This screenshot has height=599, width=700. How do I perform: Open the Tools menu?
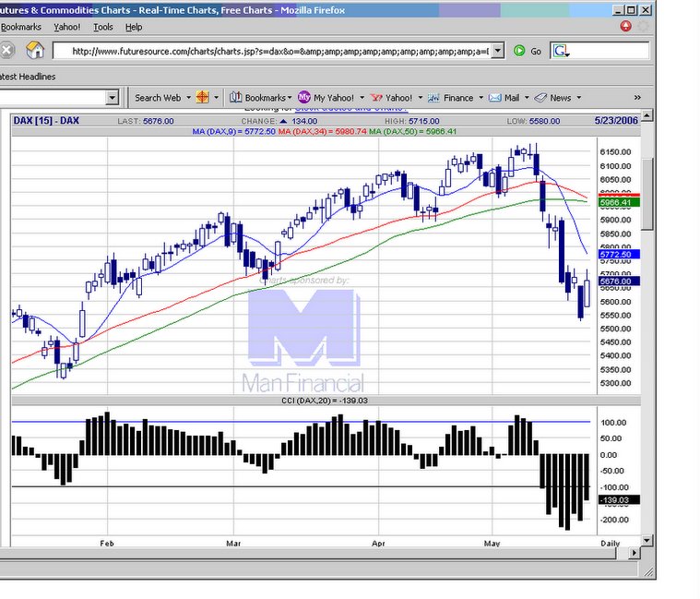point(103,28)
